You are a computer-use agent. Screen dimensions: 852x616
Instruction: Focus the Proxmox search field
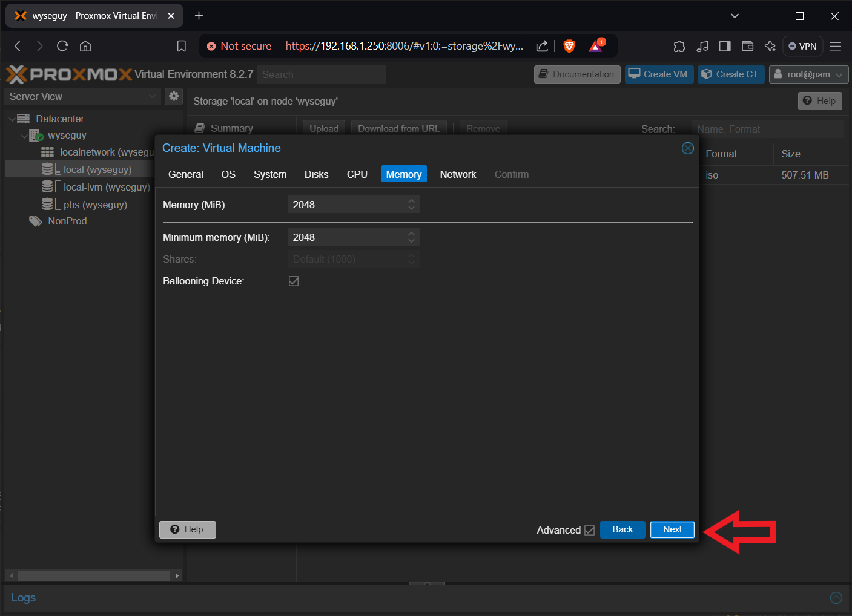point(322,74)
